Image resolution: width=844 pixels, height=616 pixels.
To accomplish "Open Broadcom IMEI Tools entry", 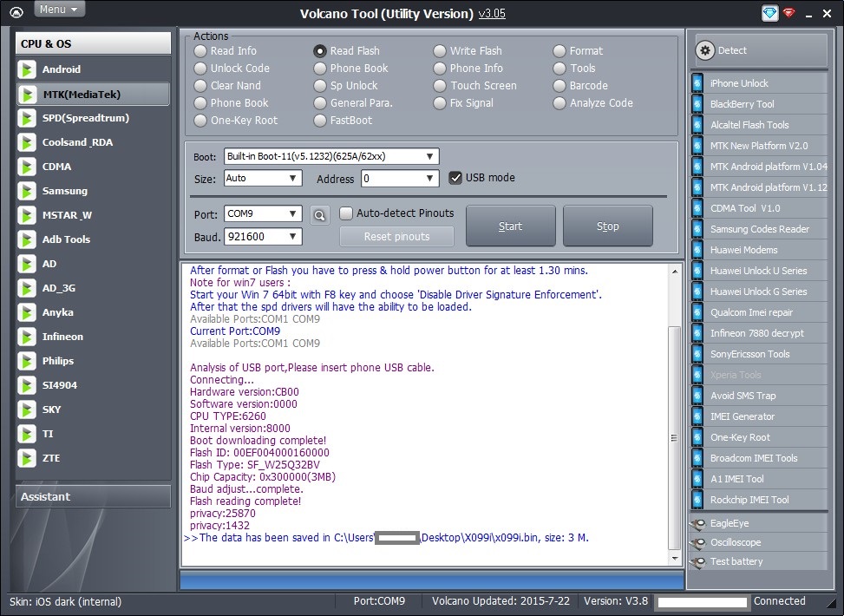I will pyautogui.click(x=759, y=458).
